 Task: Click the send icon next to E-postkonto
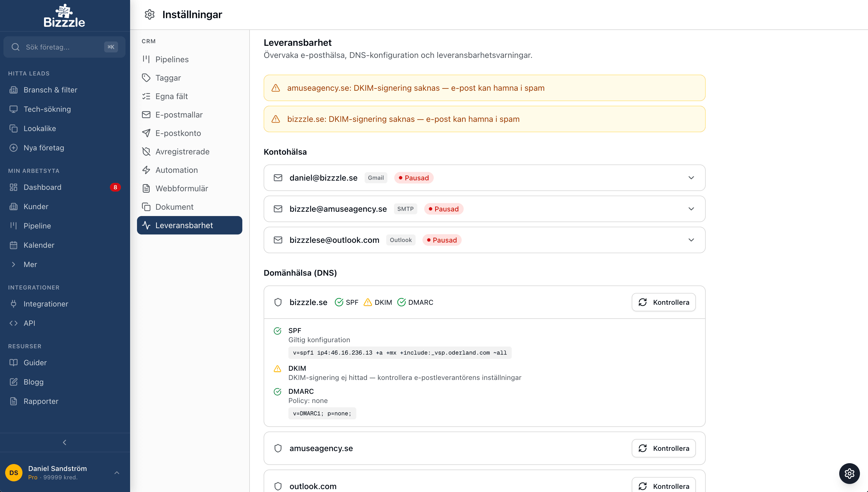146,133
